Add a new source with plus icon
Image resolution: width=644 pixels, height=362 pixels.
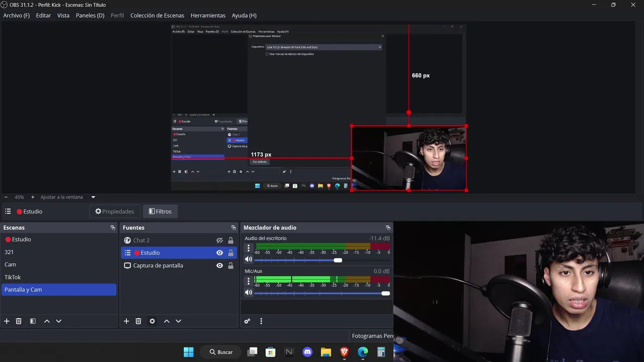[x=126, y=321]
